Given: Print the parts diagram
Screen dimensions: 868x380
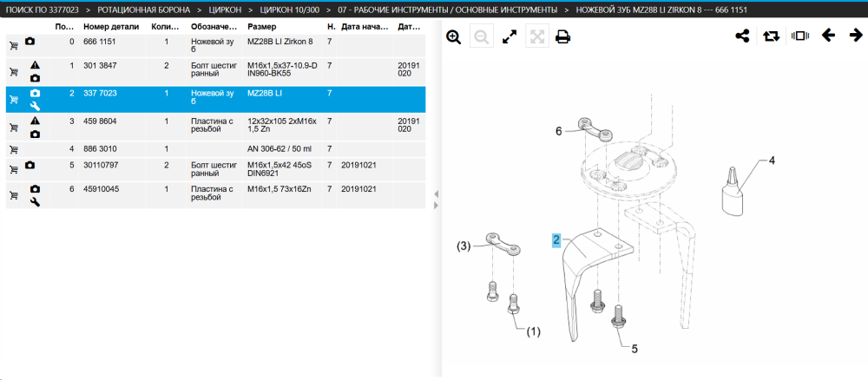Looking at the screenshot, I should pos(563,37).
